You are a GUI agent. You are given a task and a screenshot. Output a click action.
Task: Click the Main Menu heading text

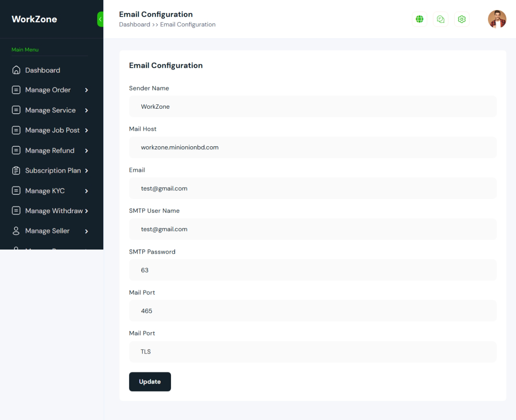tap(25, 49)
